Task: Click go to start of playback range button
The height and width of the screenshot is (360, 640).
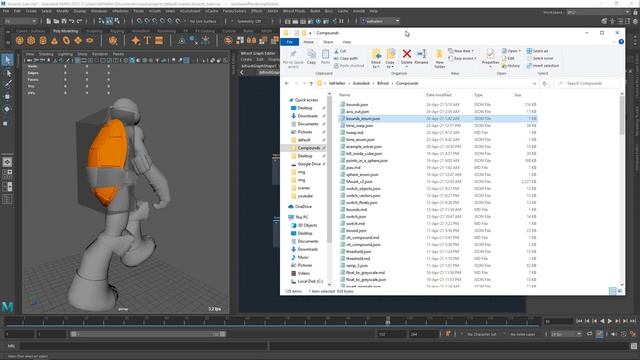Action: click(x=579, y=321)
